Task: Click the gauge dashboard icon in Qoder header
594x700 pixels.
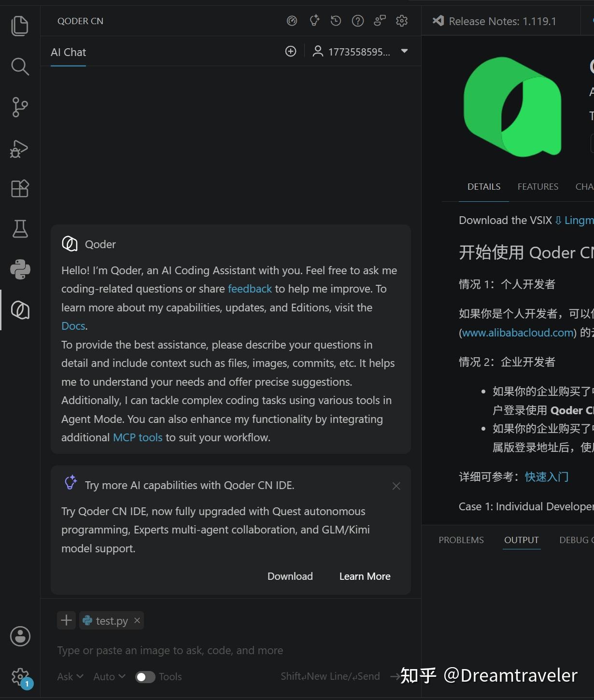Action: (292, 21)
